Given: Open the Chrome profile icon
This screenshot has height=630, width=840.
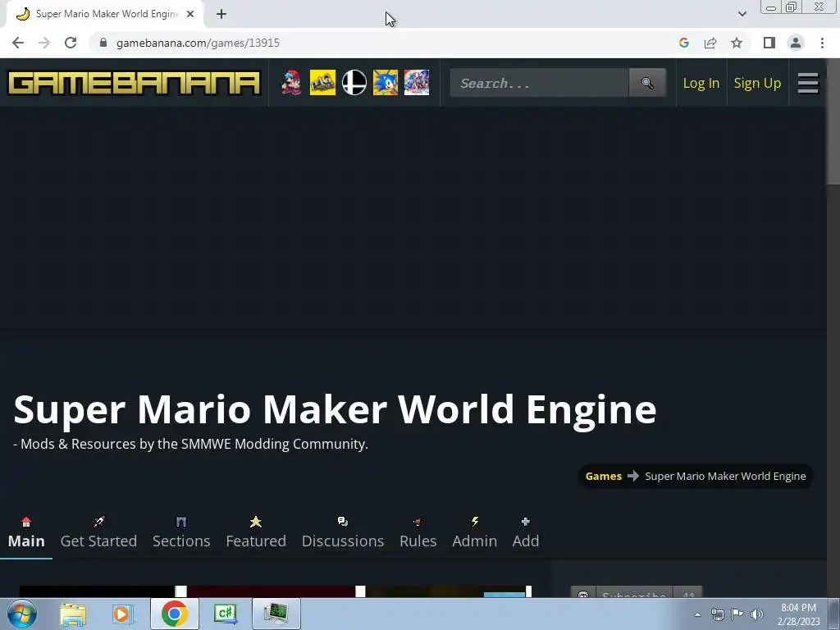Looking at the screenshot, I should 796,43.
